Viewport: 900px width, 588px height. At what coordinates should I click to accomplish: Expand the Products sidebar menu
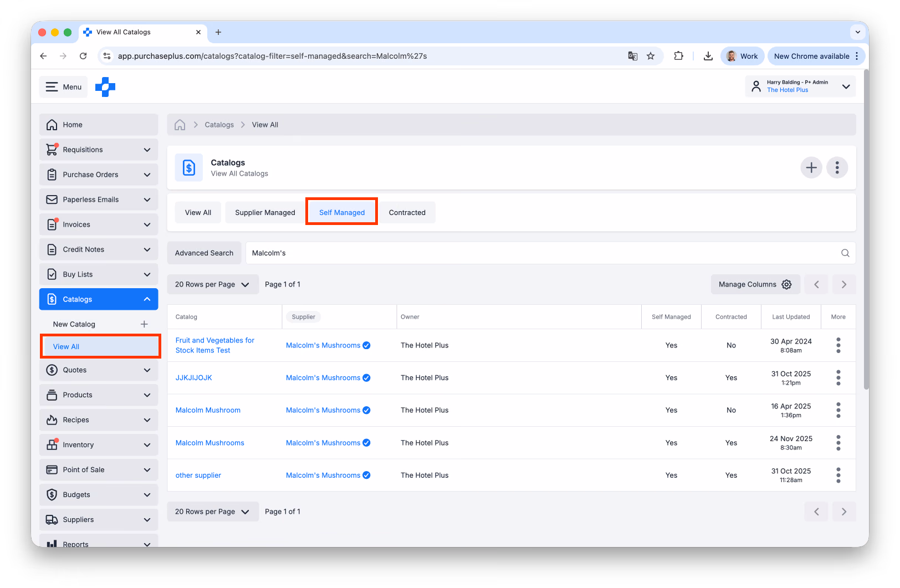click(99, 395)
